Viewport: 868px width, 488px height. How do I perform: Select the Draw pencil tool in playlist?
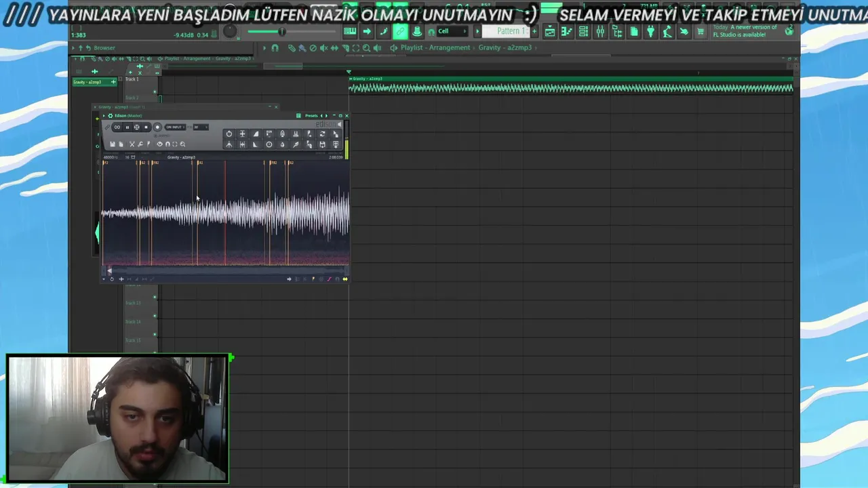(x=292, y=48)
